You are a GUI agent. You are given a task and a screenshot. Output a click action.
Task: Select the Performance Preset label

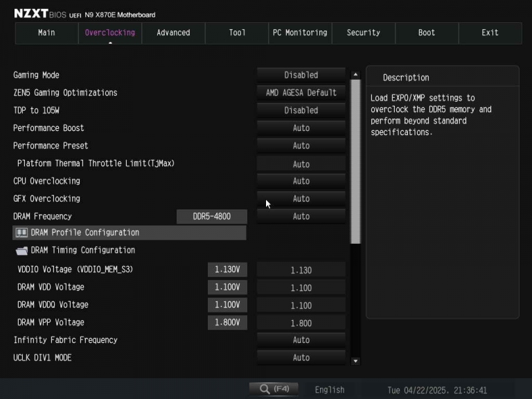click(x=51, y=145)
